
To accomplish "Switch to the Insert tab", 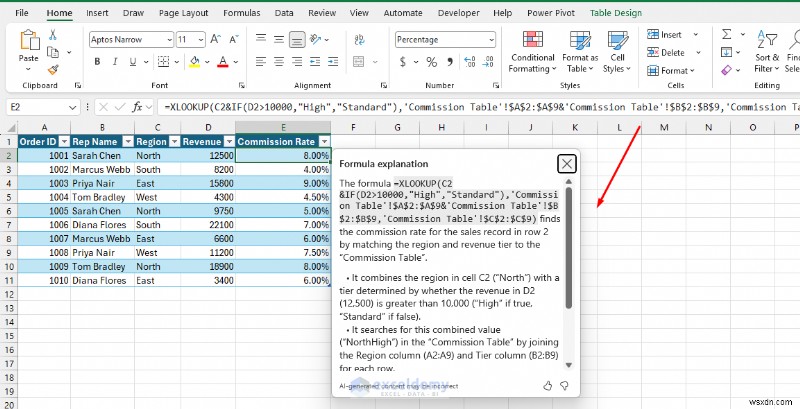I will click(97, 13).
